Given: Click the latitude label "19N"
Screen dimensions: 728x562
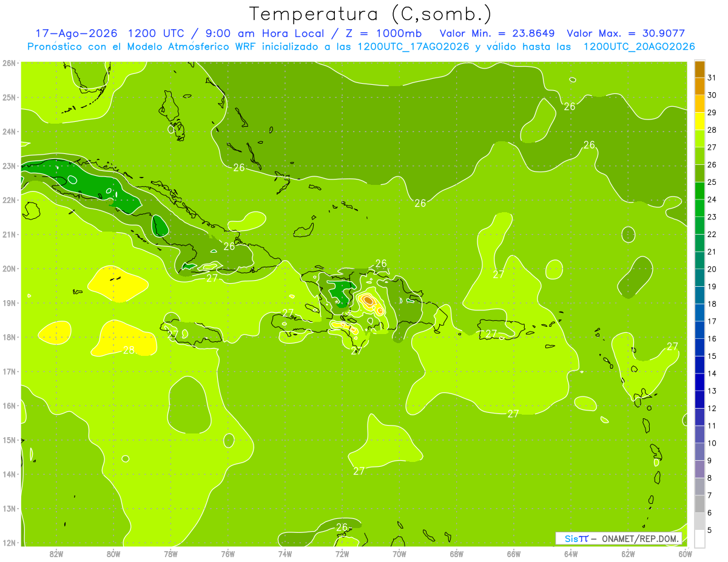Looking at the screenshot, I should click(9, 303).
